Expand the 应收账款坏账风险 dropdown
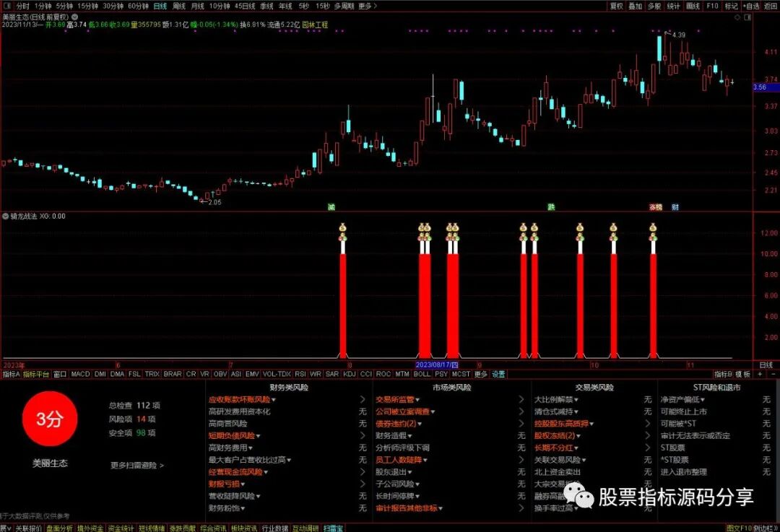Viewport: 780px width, 532px height. point(242,399)
